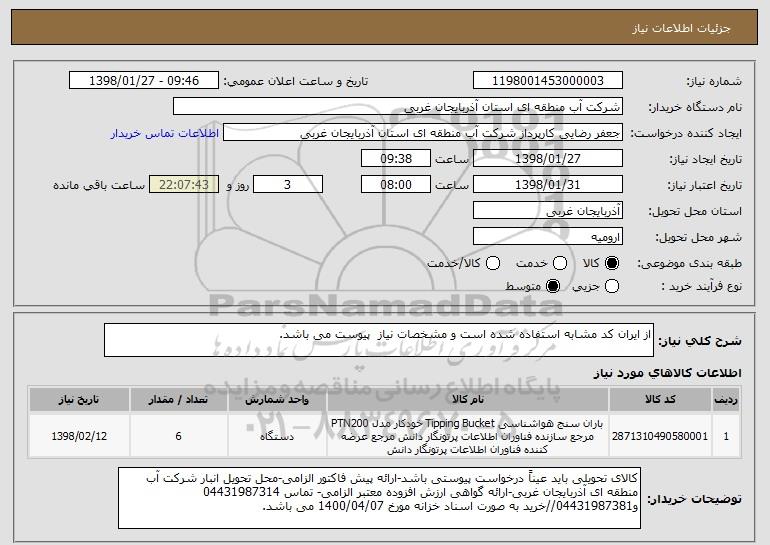Click the buyer notes توضیحات خریدار text box

(379, 498)
